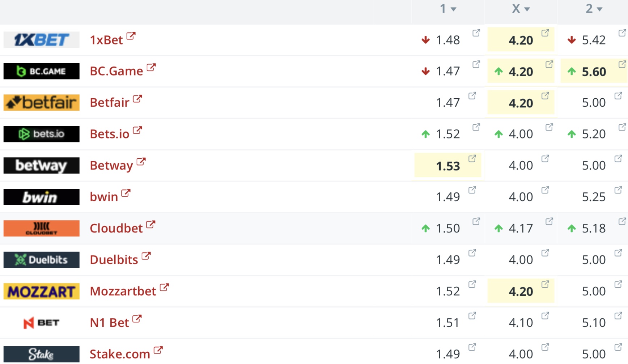Sort by column 1 dropdown arrow
The width and height of the screenshot is (628, 364).
[x=454, y=9]
